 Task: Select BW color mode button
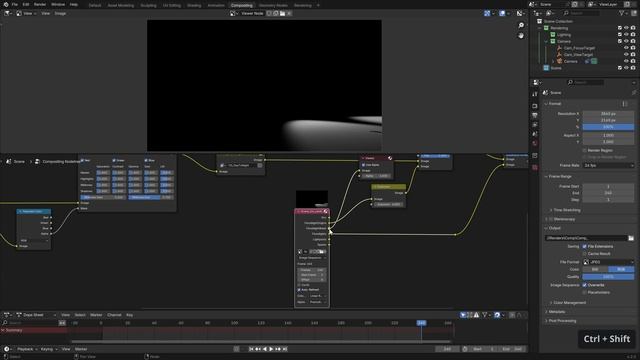595,269
